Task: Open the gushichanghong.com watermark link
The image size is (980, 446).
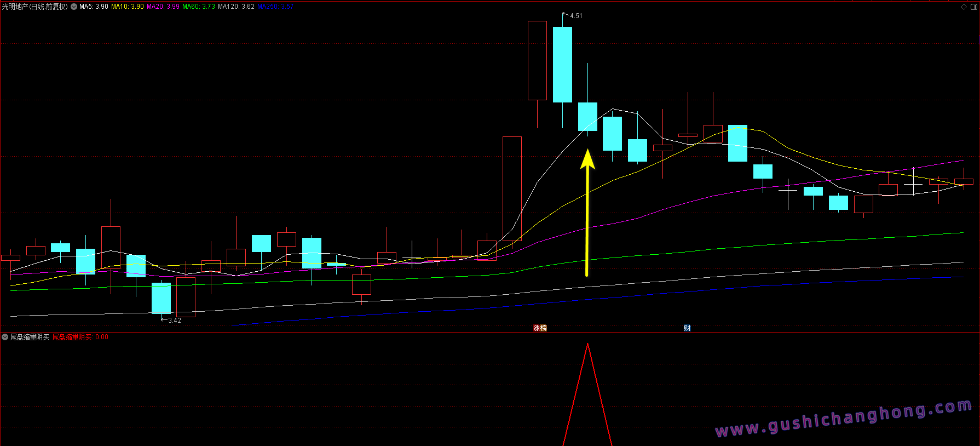Action: pos(843,419)
